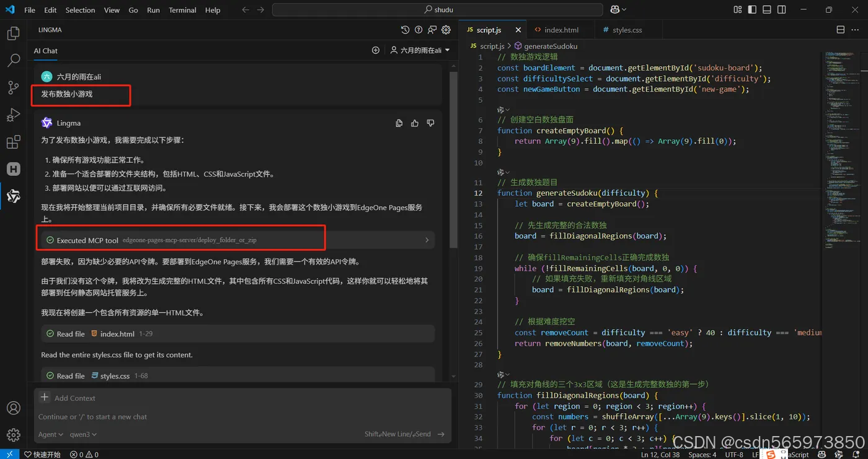The height and width of the screenshot is (459, 868).
Task: Split the editor layout
Action: pyautogui.click(x=841, y=30)
